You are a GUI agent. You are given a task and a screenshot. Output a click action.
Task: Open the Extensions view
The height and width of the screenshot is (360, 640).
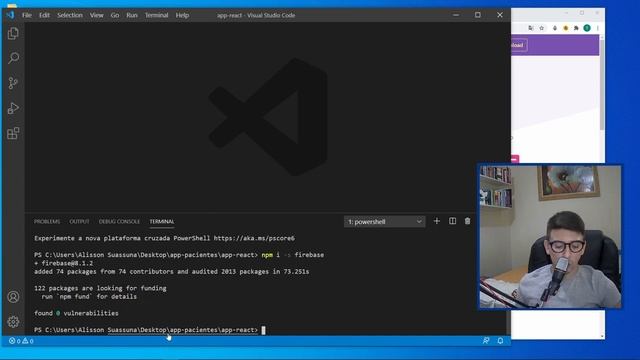pos(13,133)
